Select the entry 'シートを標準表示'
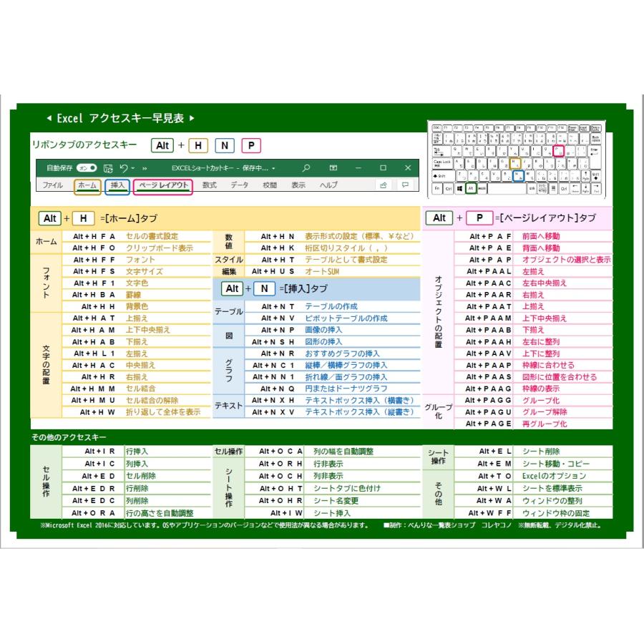 point(552,488)
